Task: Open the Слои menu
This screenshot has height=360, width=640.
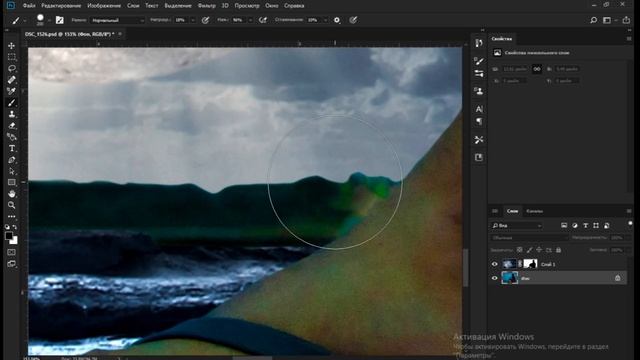Action: pos(133,6)
